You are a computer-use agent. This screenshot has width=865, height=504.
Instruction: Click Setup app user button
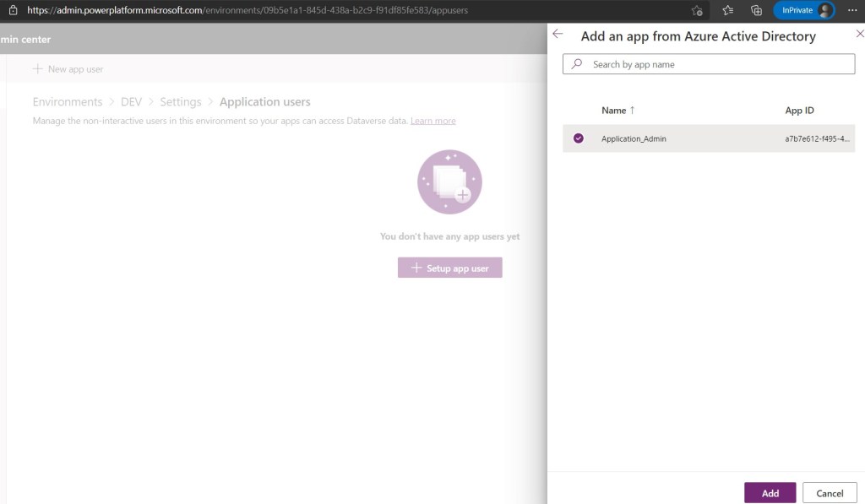point(449,268)
